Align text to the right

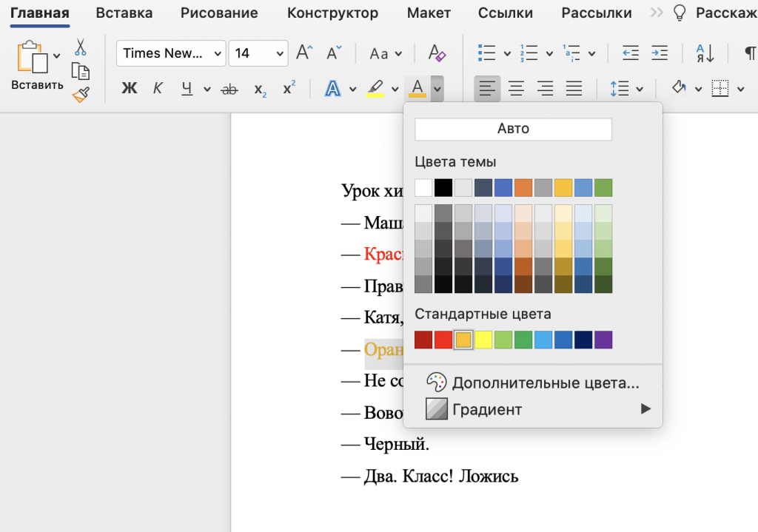point(546,89)
